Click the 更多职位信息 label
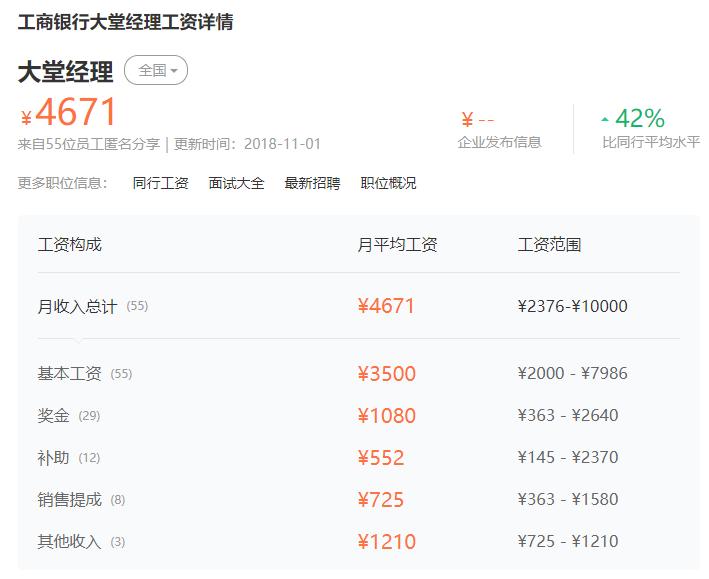 pos(63,183)
